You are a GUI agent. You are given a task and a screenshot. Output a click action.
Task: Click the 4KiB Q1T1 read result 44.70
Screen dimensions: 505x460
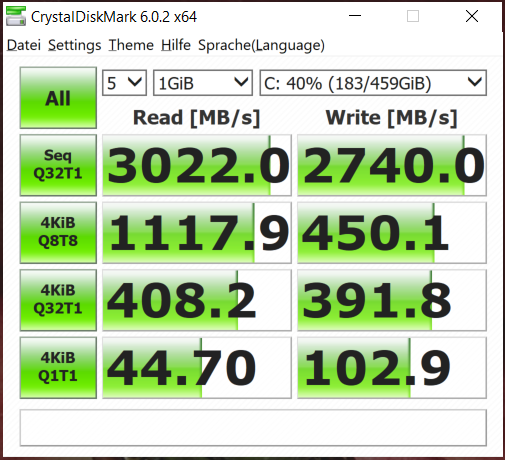tap(197, 367)
